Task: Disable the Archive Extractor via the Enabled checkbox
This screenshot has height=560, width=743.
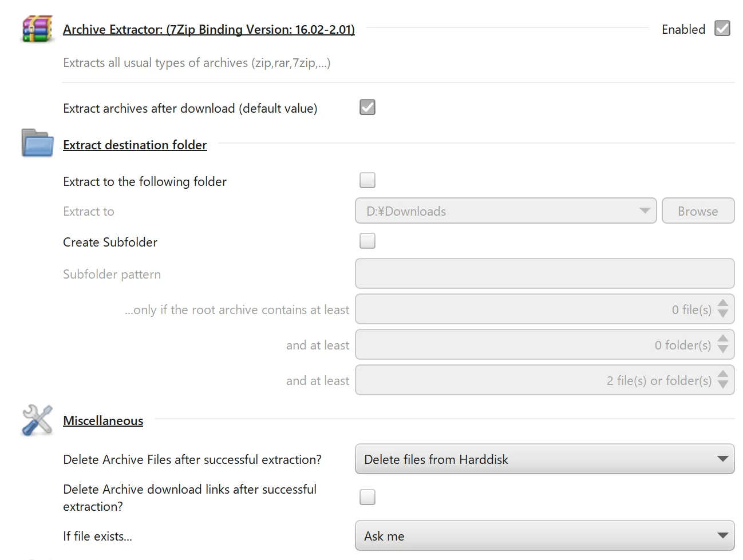Action: pyautogui.click(x=722, y=28)
